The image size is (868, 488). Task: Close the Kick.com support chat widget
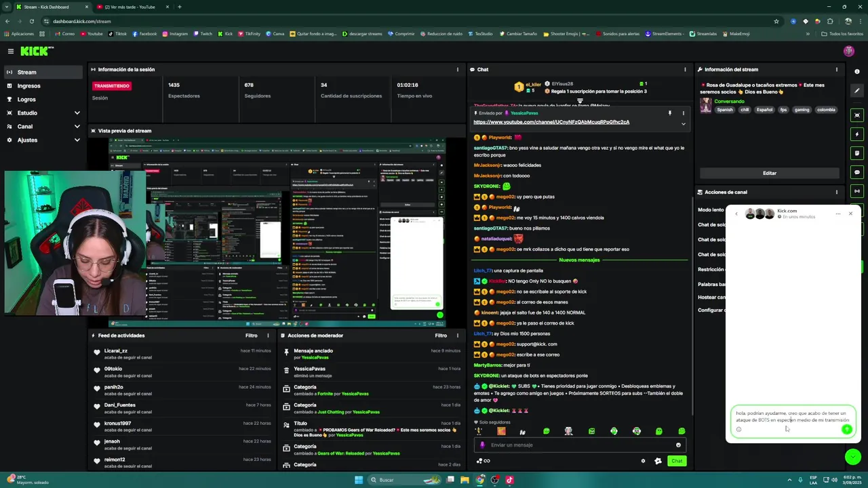coord(850,213)
